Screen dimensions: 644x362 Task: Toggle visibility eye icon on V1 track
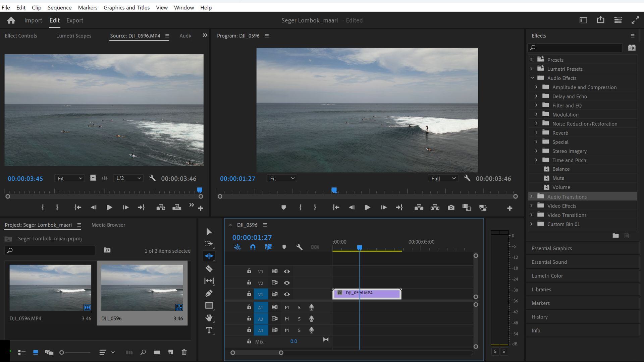287,294
